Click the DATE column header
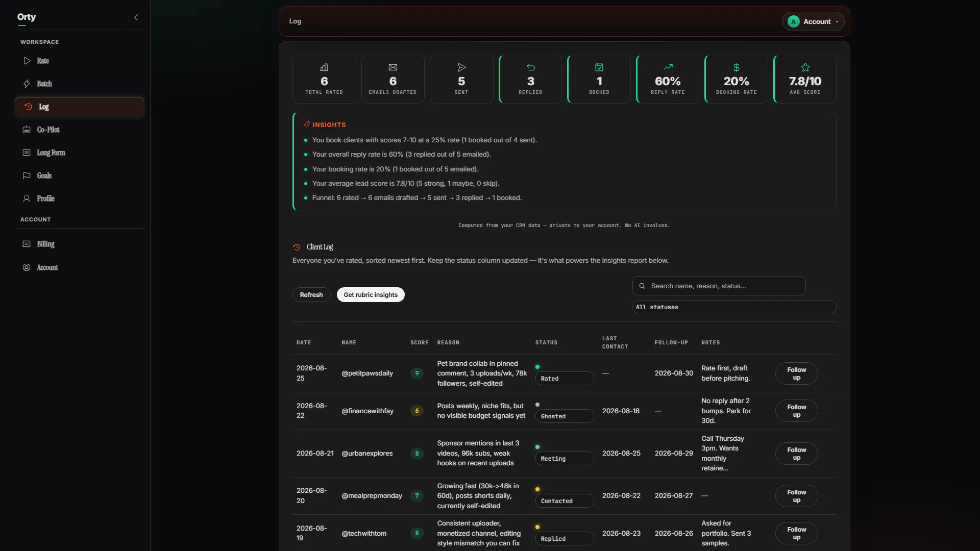The image size is (980, 551). click(304, 343)
